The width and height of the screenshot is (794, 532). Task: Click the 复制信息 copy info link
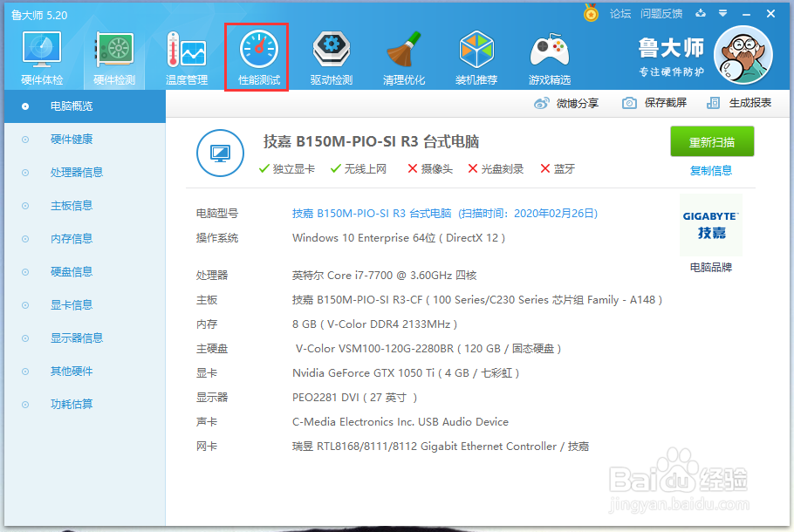(x=711, y=171)
